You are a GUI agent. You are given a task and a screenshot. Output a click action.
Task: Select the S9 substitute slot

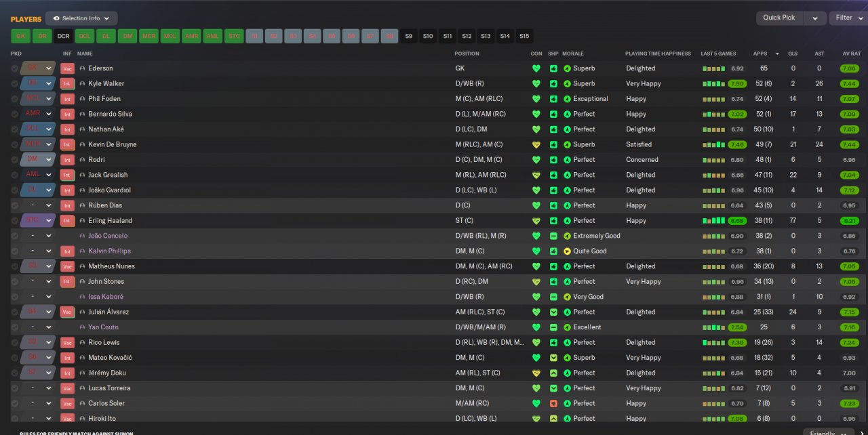coord(408,36)
